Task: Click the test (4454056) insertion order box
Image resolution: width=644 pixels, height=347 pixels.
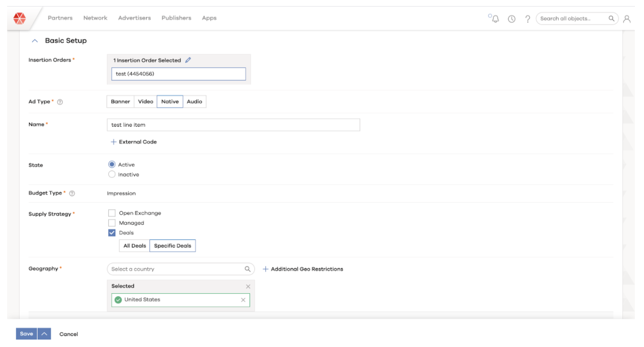Action: (179, 74)
